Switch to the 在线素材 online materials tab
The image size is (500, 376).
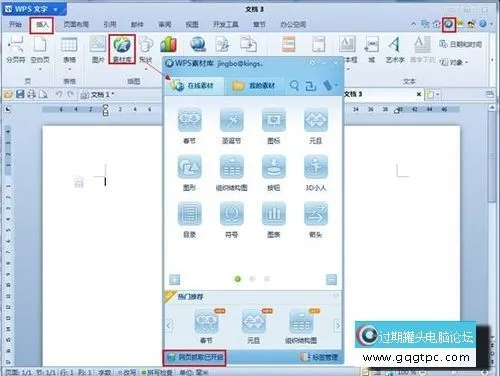pos(194,86)
